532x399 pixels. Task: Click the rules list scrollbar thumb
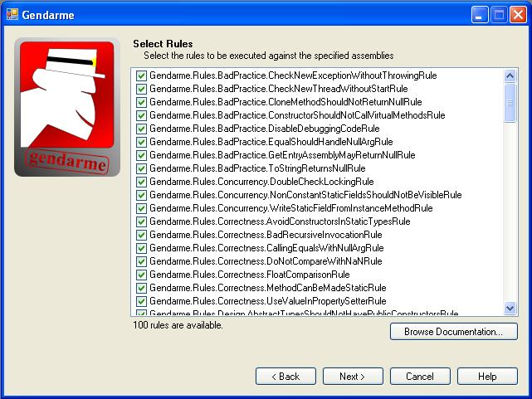click(510, 103)
